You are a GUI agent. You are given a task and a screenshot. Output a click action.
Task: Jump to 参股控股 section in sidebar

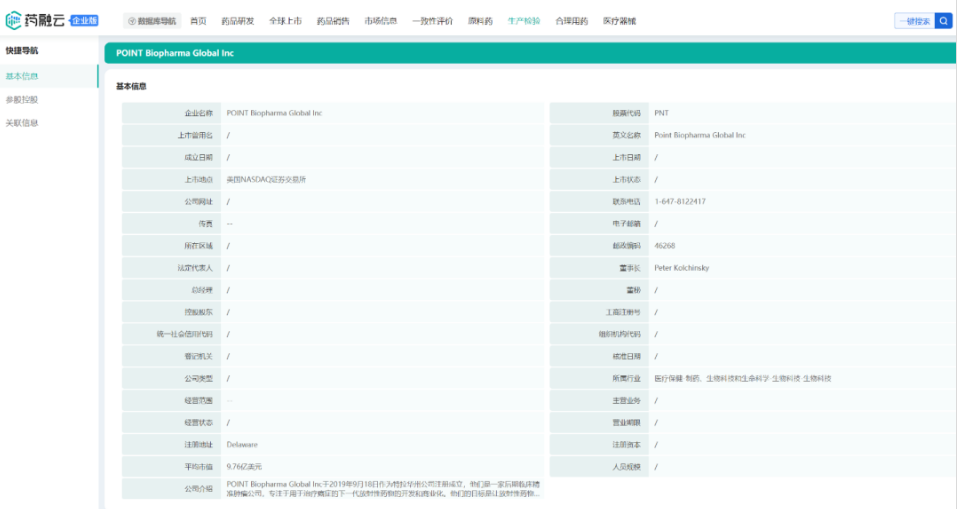22,100
